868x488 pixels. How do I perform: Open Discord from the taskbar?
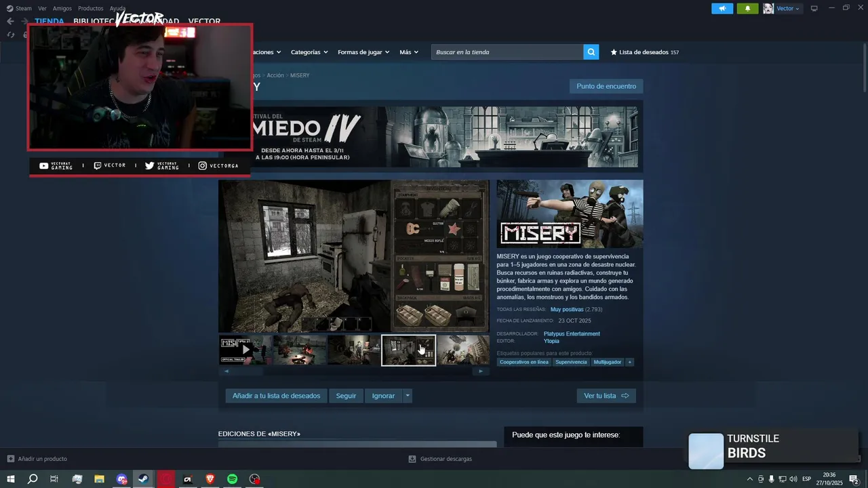pyautogui.click(x=121, y=479)
